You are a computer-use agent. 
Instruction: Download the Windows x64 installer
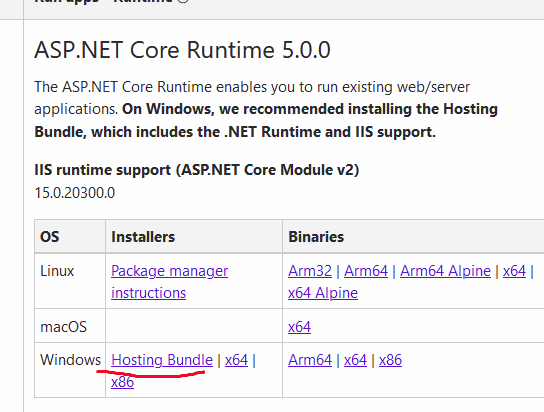pos(236,360)
